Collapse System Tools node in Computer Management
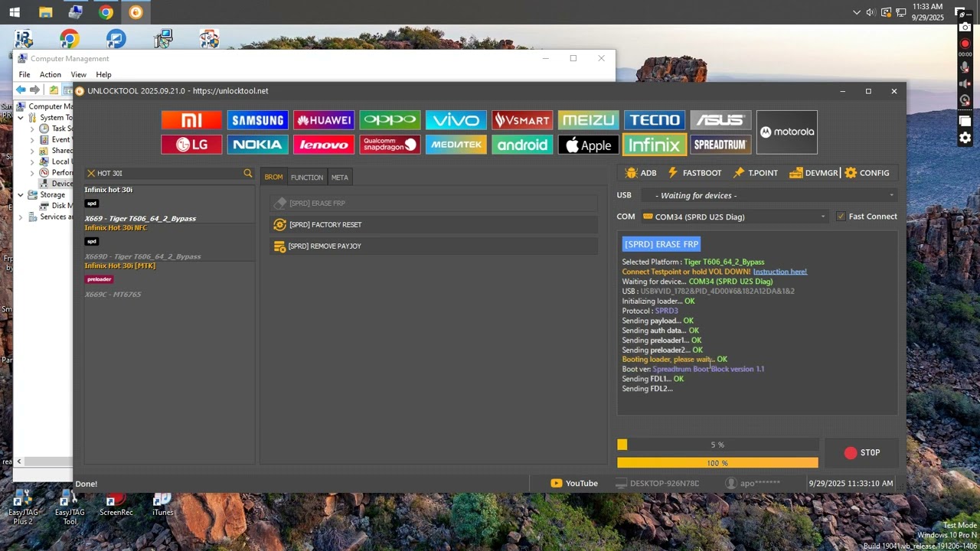980x551 pixels. [21, 118]
